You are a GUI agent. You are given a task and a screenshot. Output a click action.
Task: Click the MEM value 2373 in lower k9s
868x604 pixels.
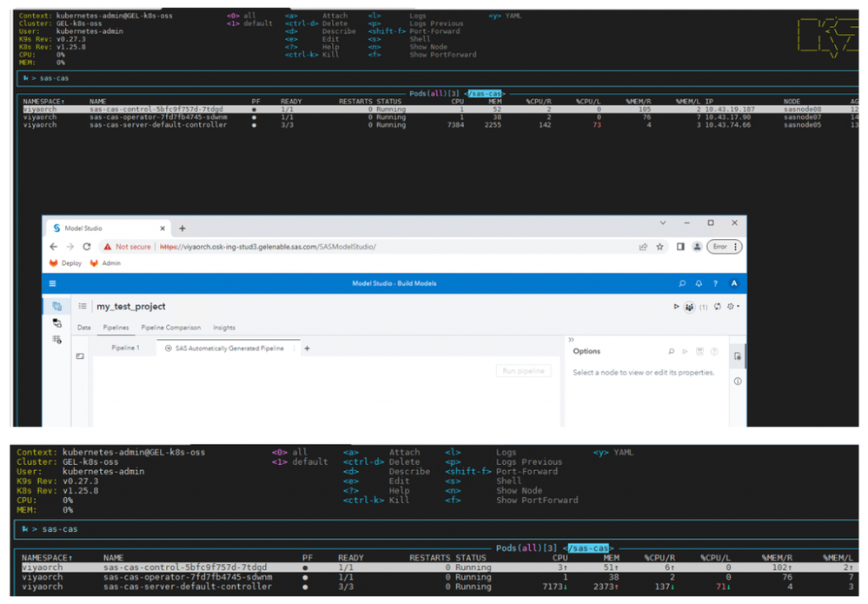point(606,587)
